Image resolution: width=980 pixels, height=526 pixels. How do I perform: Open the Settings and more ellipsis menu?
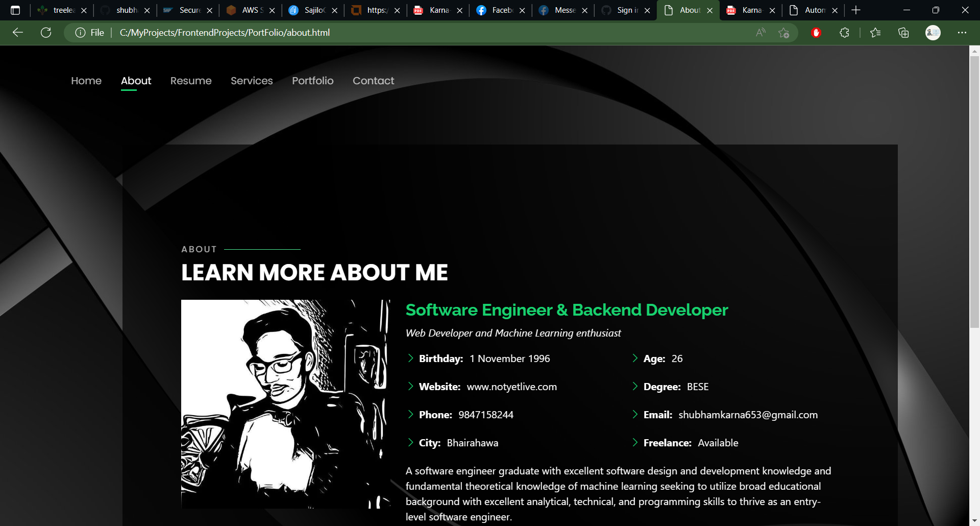tap(962, 33)
